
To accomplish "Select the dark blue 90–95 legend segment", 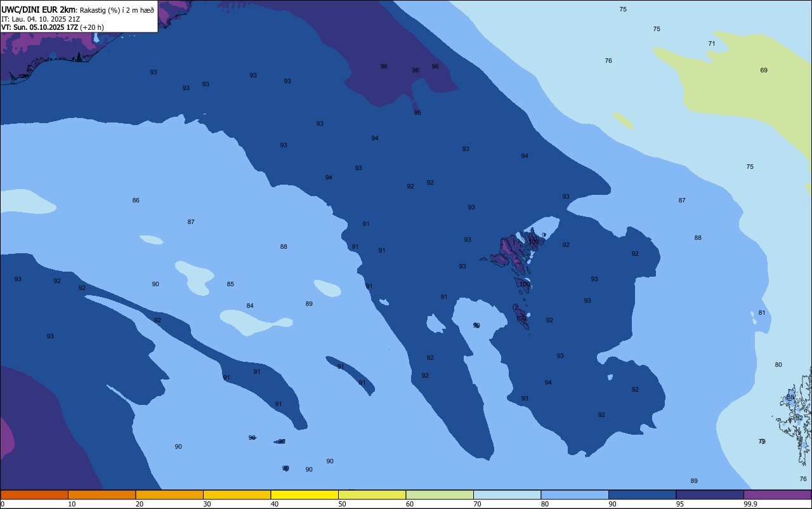I will point(642,494).
